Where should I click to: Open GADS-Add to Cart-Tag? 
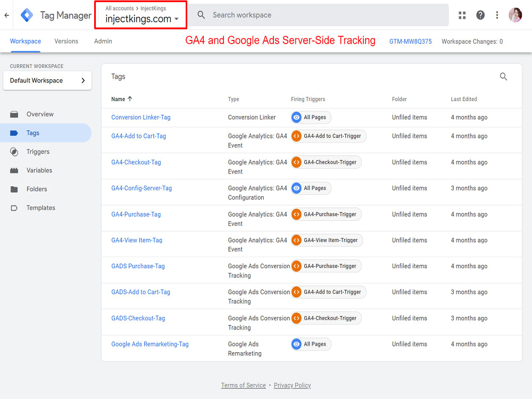(x=141, y=292)
